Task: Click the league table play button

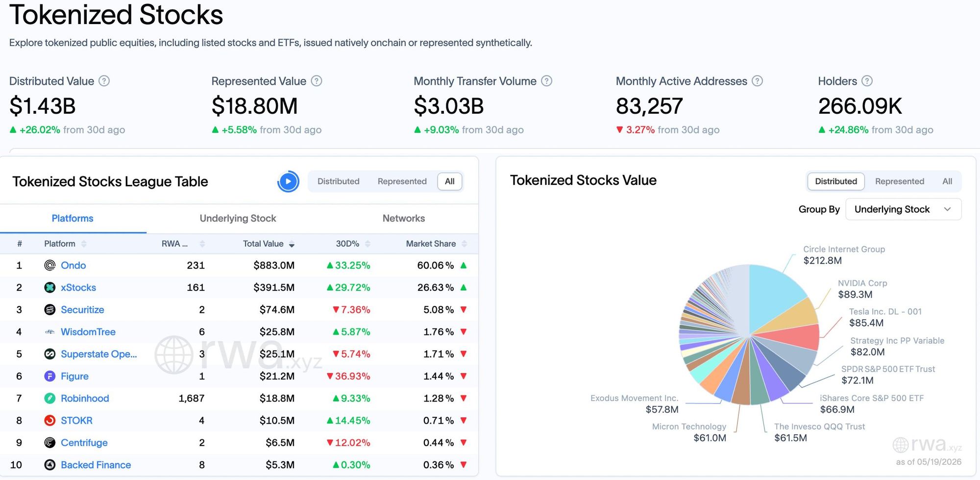Action: point(288,181)
